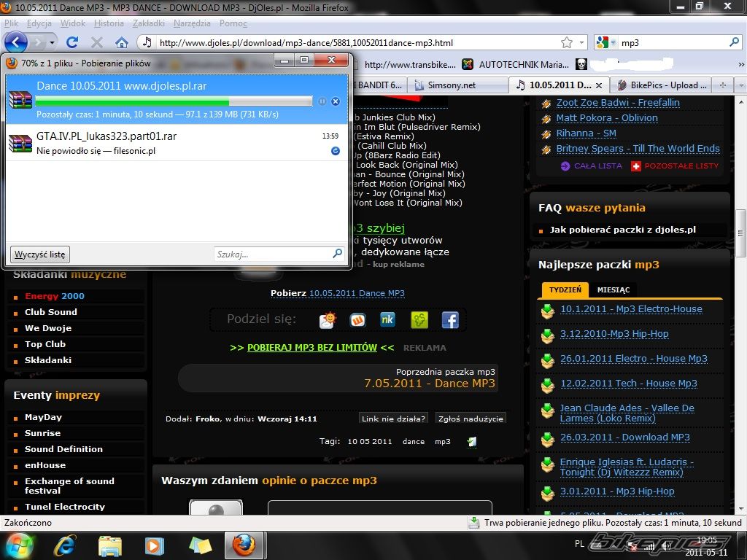
Task: Switch to the MIESIĄC ranking tab
Action: coord(613,289)
